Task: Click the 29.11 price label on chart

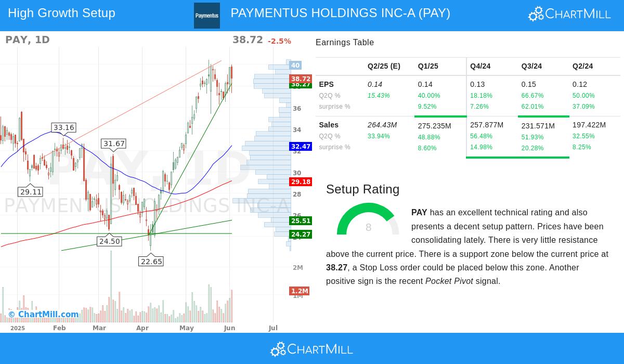Action: 31,192
